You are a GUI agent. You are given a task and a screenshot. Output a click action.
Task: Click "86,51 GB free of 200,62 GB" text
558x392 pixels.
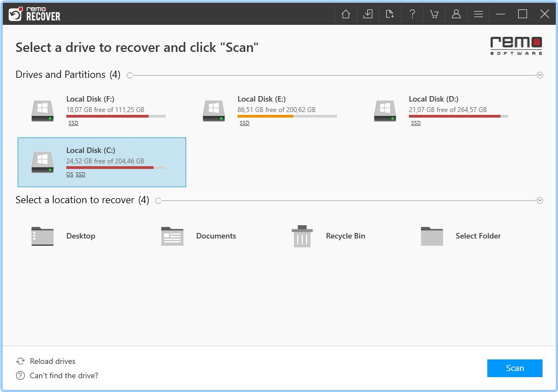276,109
